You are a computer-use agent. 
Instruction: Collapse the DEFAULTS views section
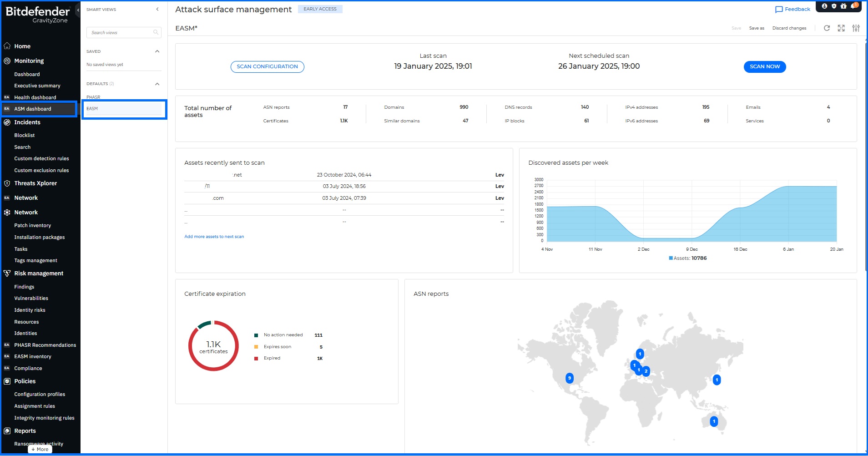point(157,84)
